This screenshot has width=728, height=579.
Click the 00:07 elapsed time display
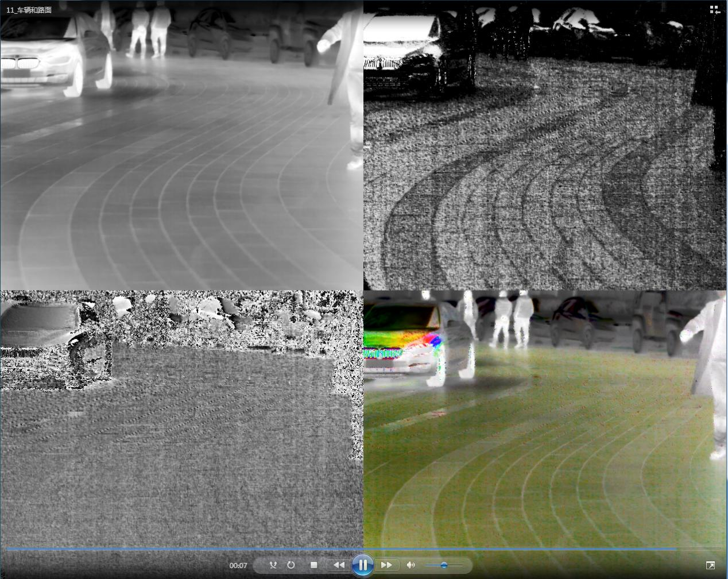(x=238, y=566)
